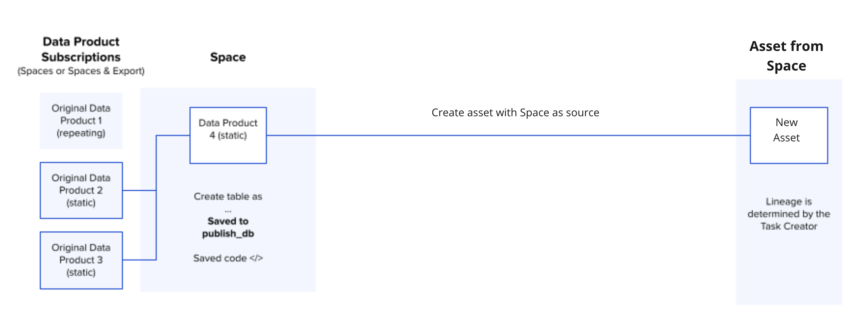Click the Data Product Subscriptions heading

(81, 50)
